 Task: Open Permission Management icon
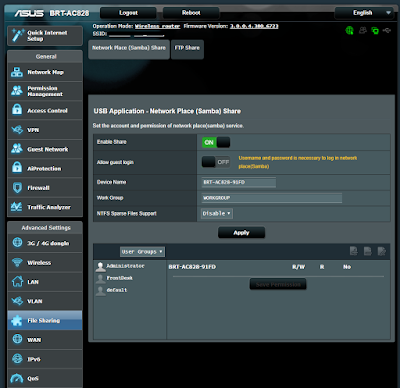tap(17, 91)
